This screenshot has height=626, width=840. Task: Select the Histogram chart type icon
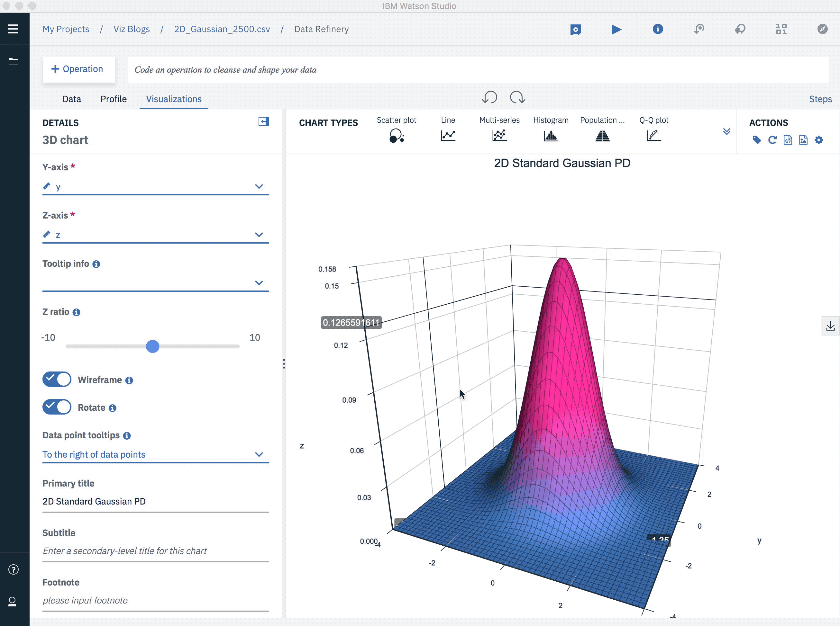click(x=551, y=135)
